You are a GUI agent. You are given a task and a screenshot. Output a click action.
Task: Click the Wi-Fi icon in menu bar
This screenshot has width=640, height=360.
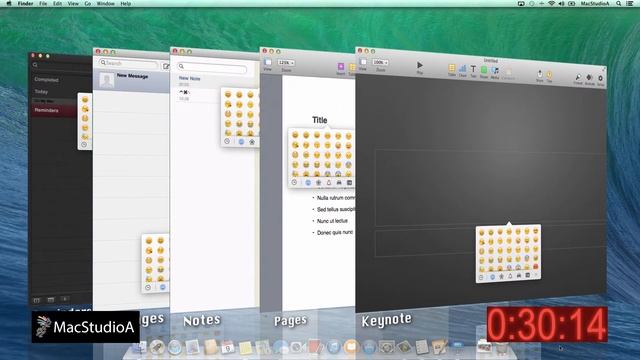pos(551,3)
